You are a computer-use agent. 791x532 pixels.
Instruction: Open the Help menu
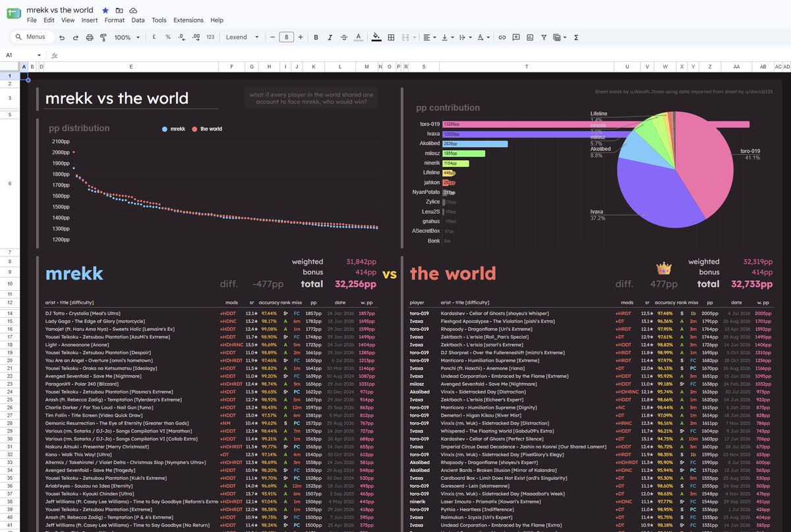click(x=217, y=20)
